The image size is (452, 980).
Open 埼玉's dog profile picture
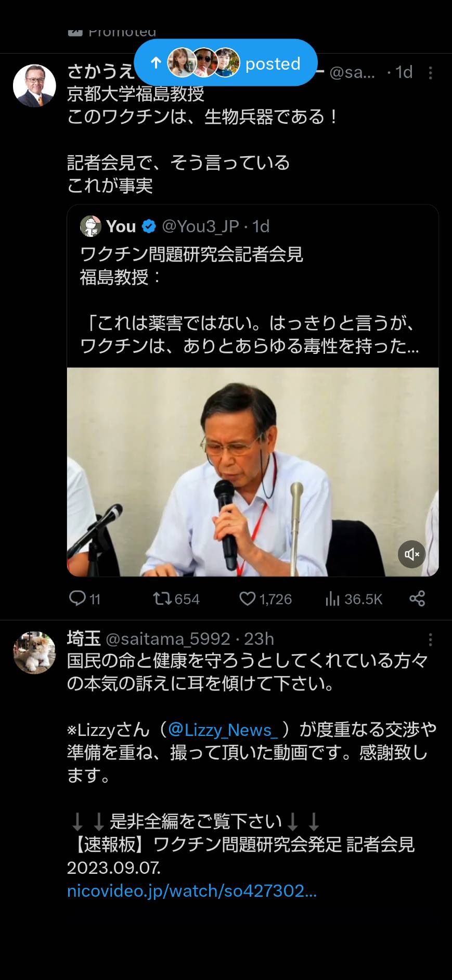pos(34,653)
